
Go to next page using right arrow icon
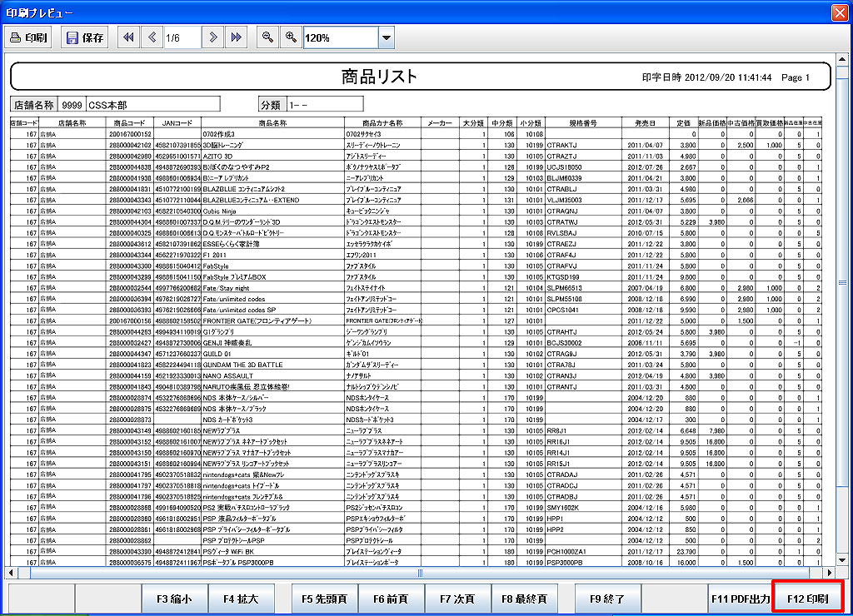click(x=214, y=37)
